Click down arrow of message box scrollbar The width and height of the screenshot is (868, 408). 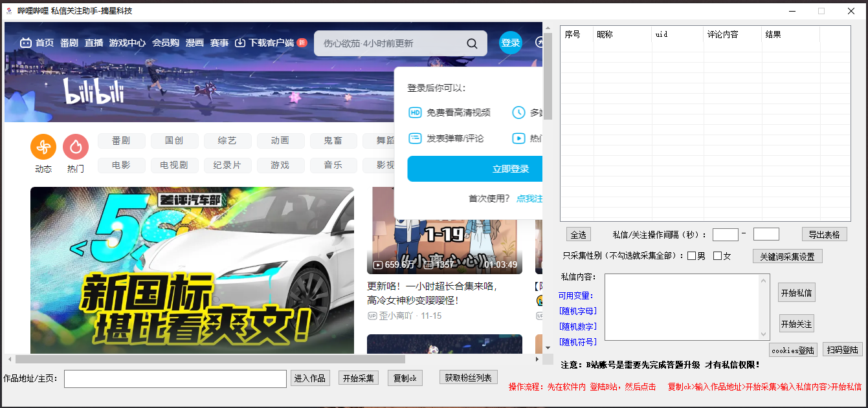764,334
